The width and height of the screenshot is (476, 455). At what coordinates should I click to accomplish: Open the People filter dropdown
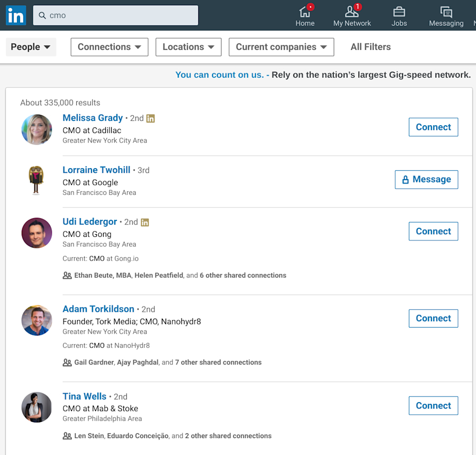coord(31,47)
